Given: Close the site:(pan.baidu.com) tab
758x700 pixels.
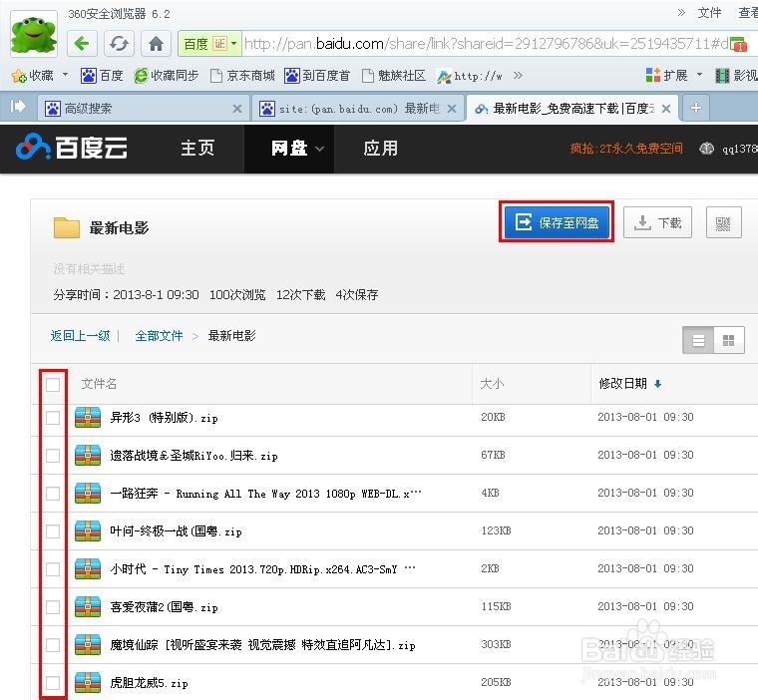Looking at the screenshot, I should (x=452, y=109).
